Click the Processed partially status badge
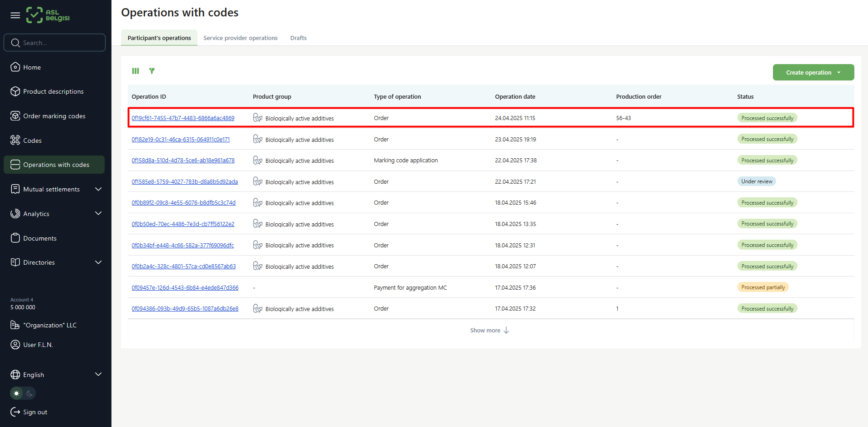 click(x=763, y=287)
